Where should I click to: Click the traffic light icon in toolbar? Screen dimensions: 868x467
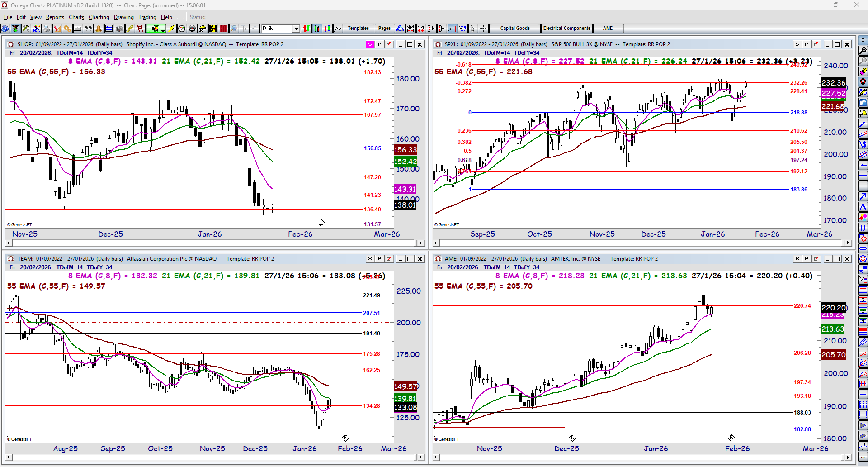(x=15, y=29)
